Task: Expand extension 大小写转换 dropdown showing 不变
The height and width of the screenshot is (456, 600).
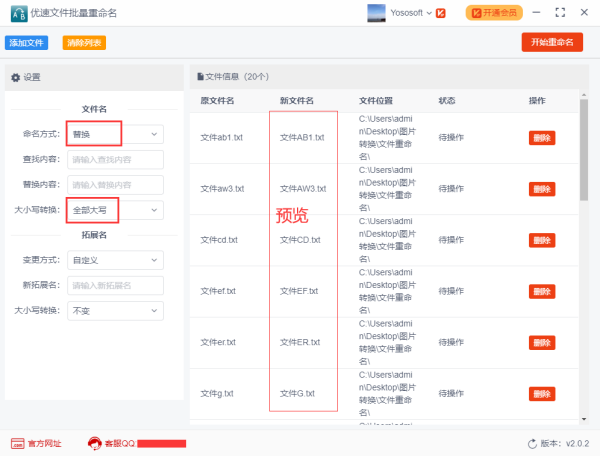Action: 114,311
